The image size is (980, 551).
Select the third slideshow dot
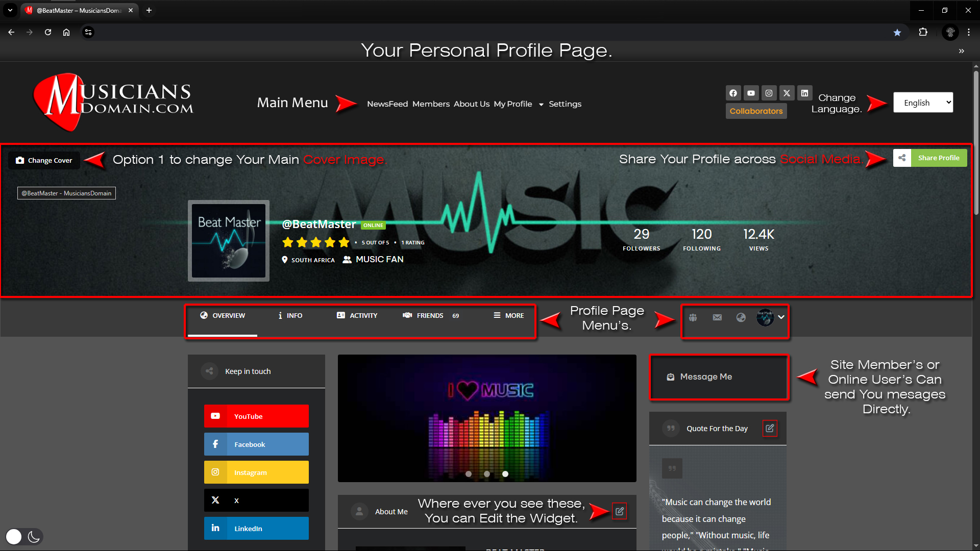point(505,474)
